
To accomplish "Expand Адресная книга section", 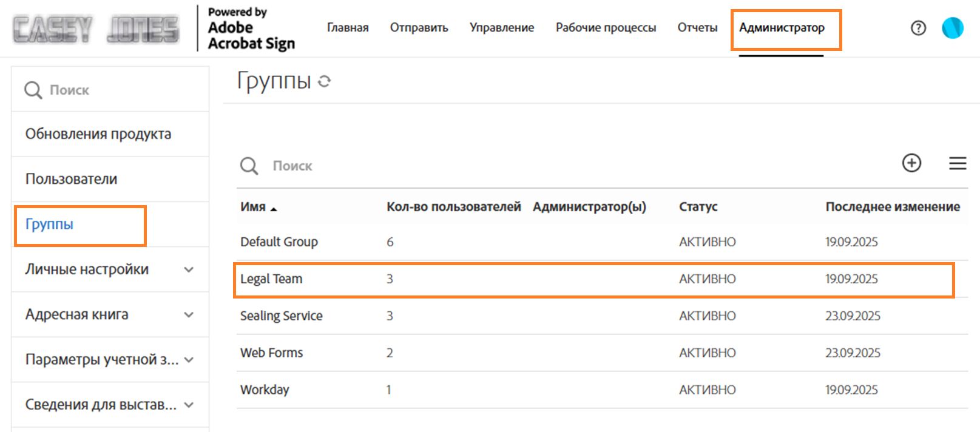I will click(189, 315).
